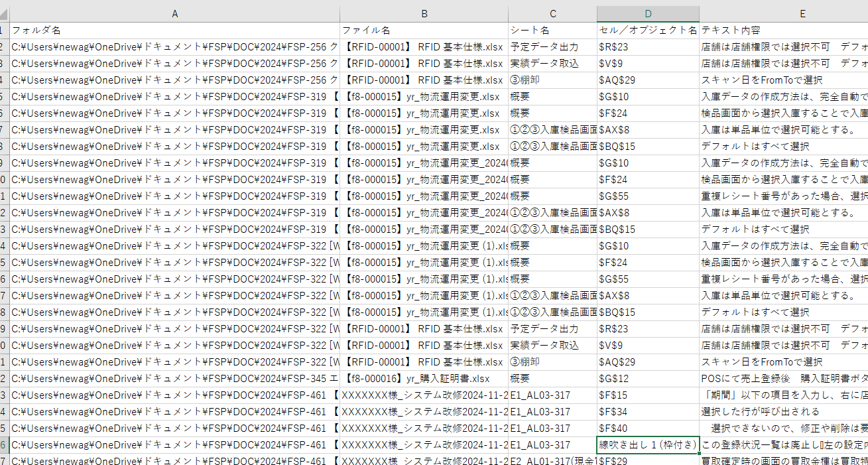868x465 pixels.
Task: Select the highlighted column D header
Action: (x=649, y=14)
